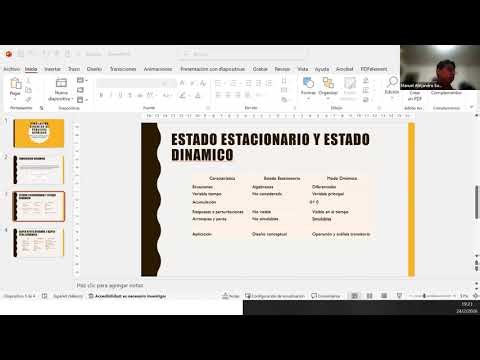Open the Organizar dropdown arrow
This screenshot has height=360, width=480.
(x=328, y=99)
